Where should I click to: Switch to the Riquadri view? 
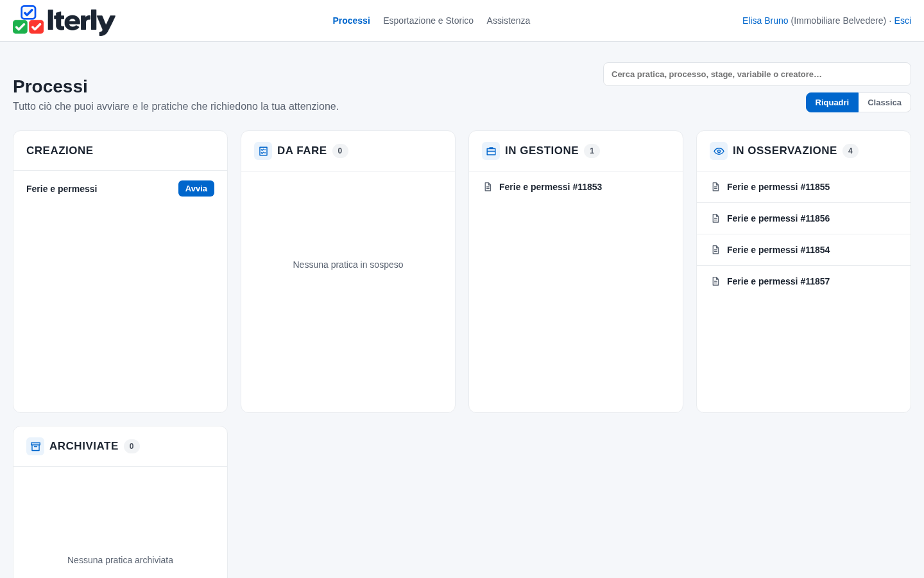pos(832,103)
